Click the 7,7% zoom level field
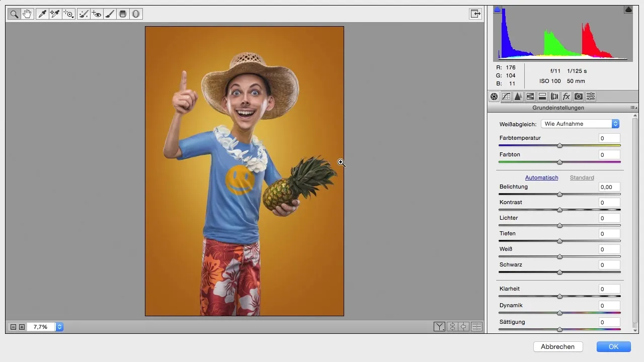The width and height of the screenshot is (644, 362). tap(41, 327)
